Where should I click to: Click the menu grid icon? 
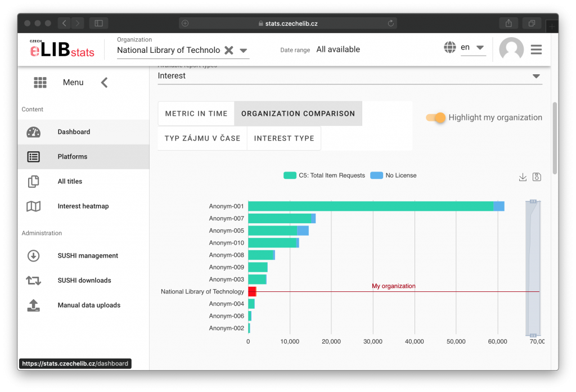tap(40, 83)
